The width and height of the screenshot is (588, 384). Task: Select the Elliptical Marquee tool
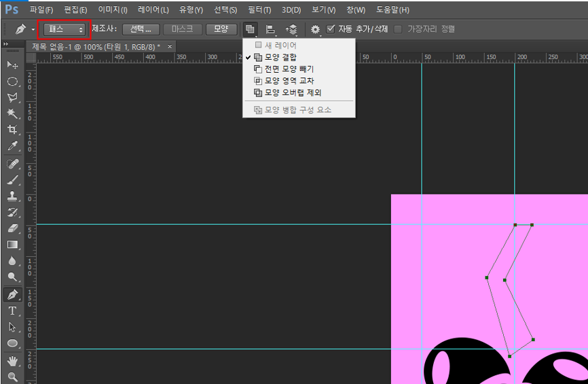pyautogui.click(x=12, y=81)
